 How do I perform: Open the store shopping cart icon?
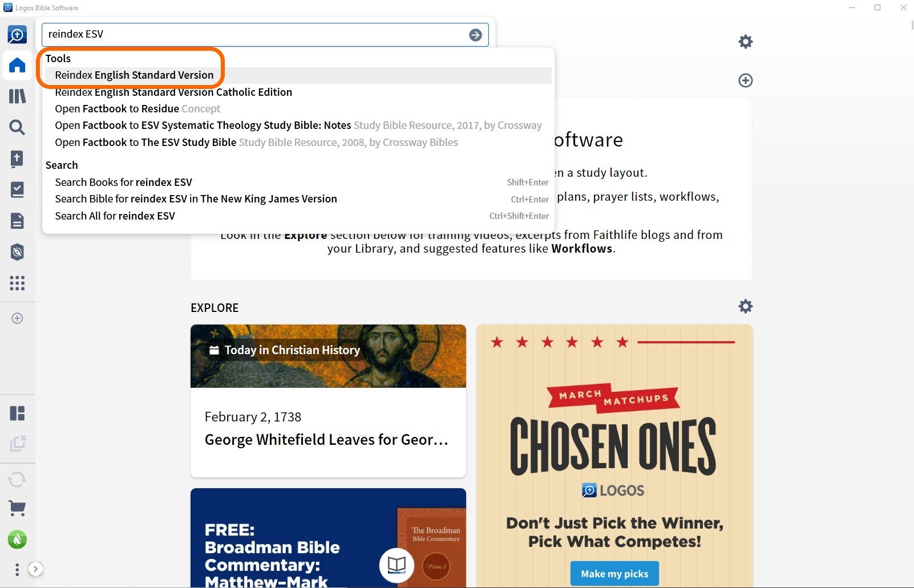pyautogui.click(x=17, y=508)
